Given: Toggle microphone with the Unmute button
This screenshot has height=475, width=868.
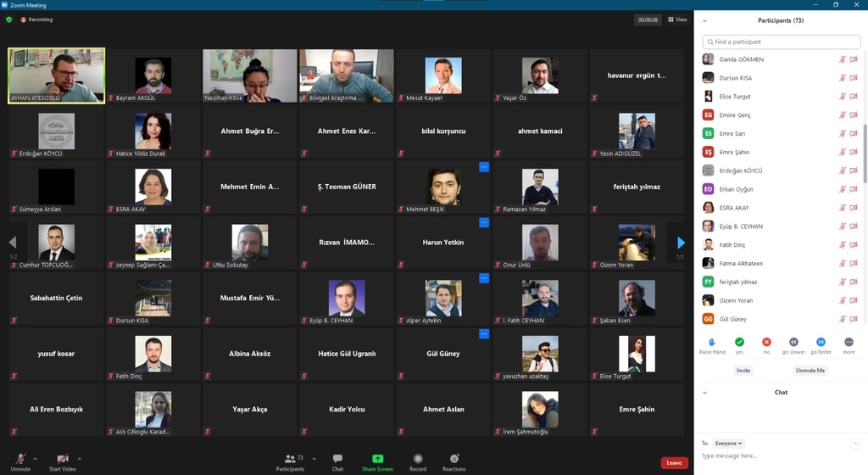Looking at the screenshot, I should click(x=20, y=459).
